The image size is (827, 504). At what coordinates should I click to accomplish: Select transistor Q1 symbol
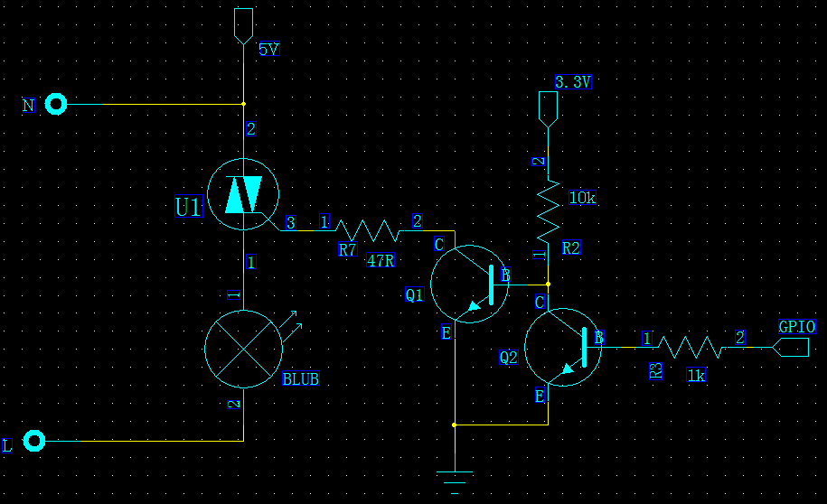[x=465, y=284]
